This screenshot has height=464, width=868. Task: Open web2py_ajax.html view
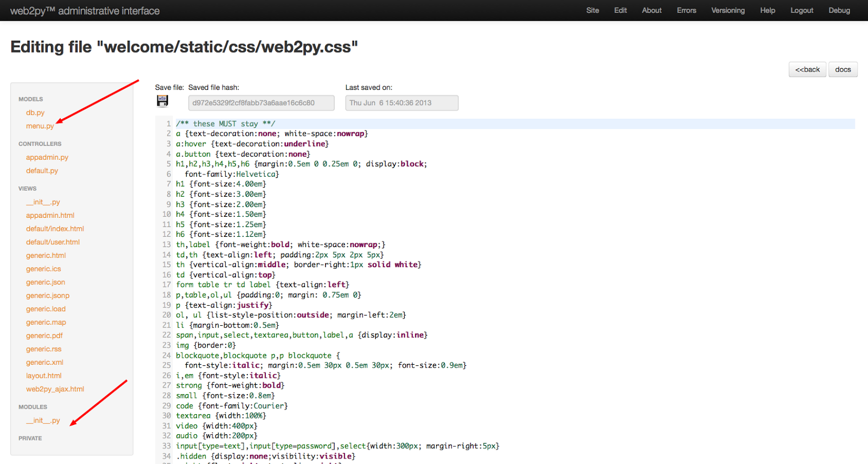55,389
